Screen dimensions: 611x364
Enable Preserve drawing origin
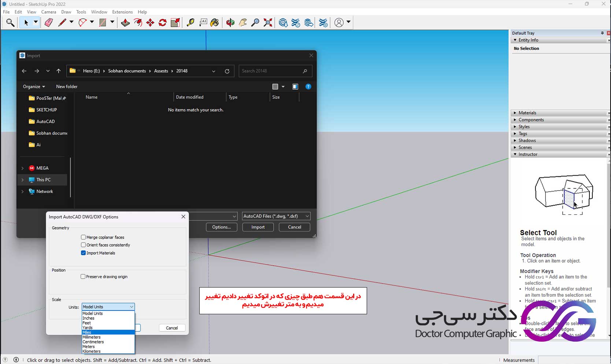pos(83,277)
